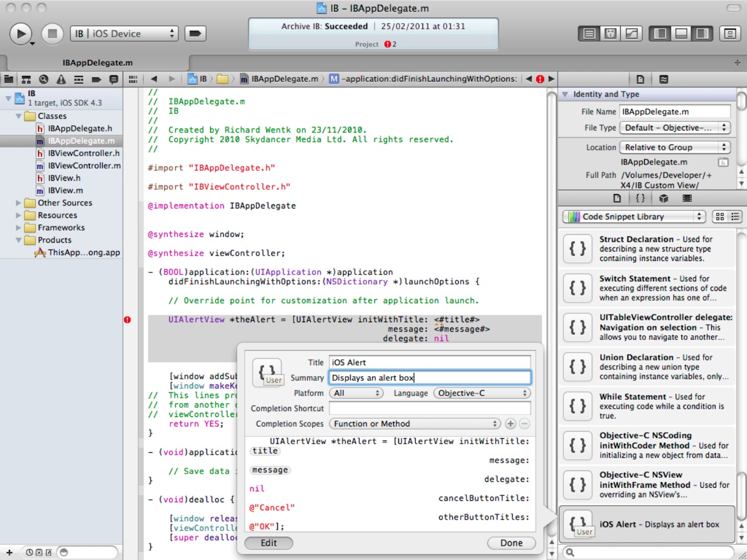
Task: Collapse the Products group
Action: coord(19,240)
